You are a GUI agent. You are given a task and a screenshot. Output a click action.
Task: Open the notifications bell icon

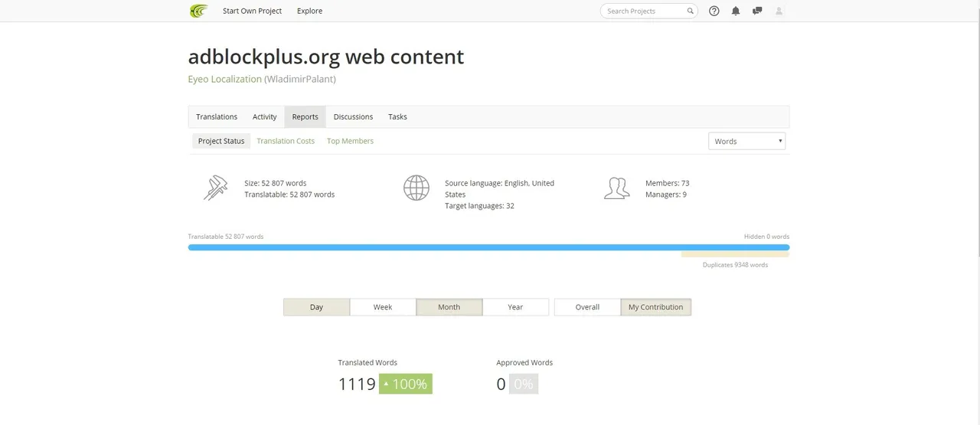736,11
